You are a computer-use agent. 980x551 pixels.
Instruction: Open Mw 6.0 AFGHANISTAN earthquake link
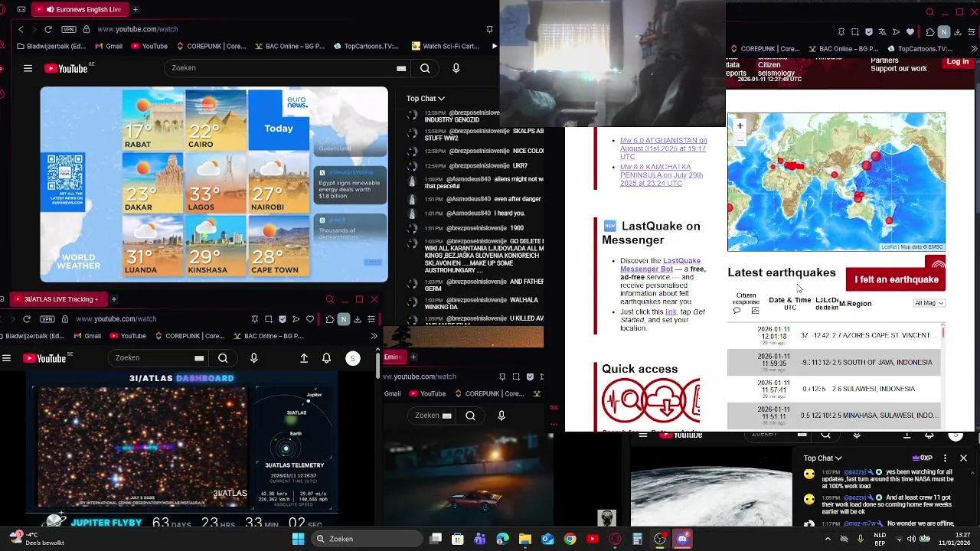click(x=663, y=148)
